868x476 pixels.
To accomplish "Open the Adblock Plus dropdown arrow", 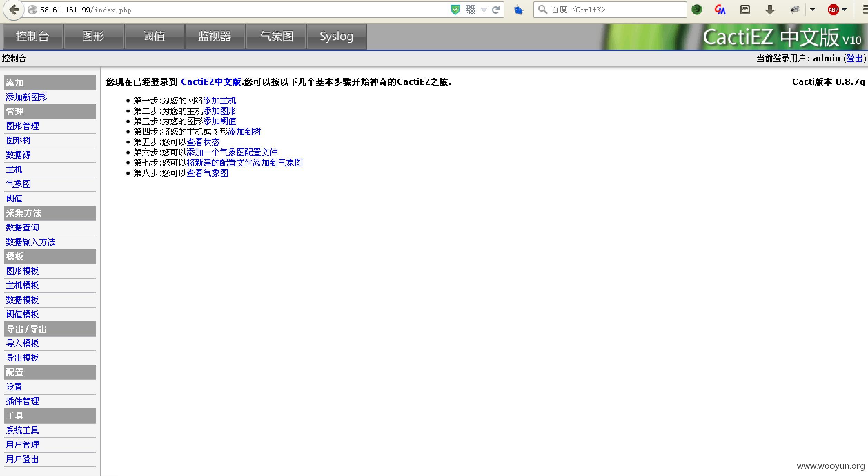I will (x=844, y=10).
